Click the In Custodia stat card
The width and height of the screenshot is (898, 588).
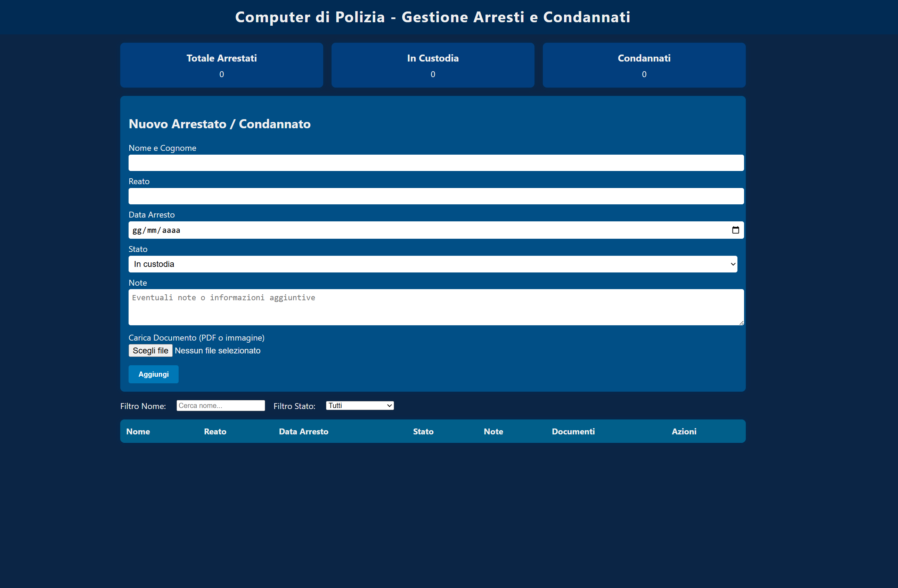point(433,65)
